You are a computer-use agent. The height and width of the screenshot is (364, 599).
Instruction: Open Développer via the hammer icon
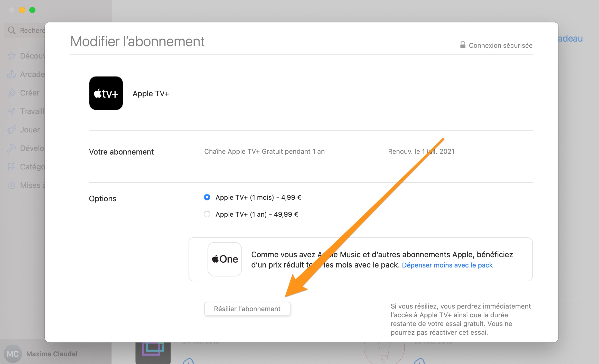(x=12, y=148)
